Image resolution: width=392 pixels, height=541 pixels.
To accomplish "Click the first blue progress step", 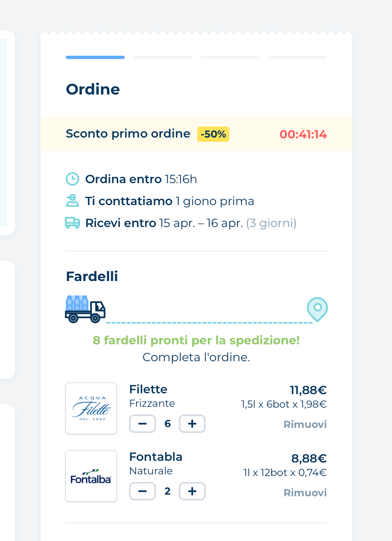I will (95, 57).
